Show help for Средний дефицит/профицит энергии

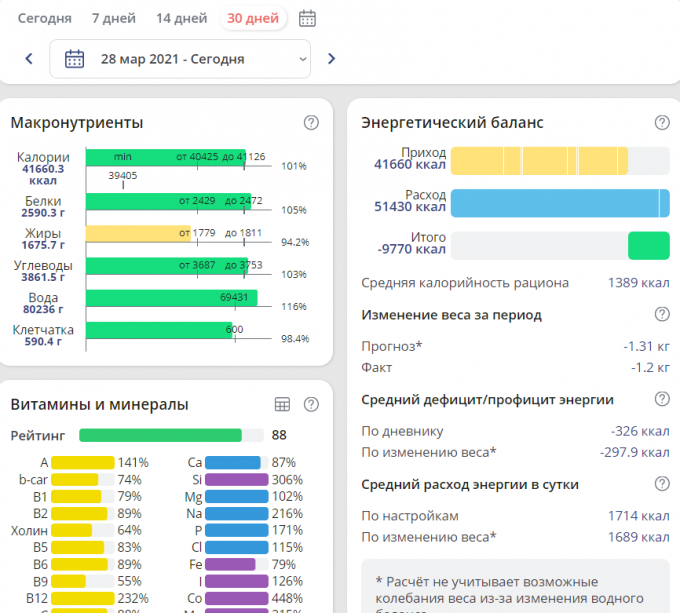point(662,400)
